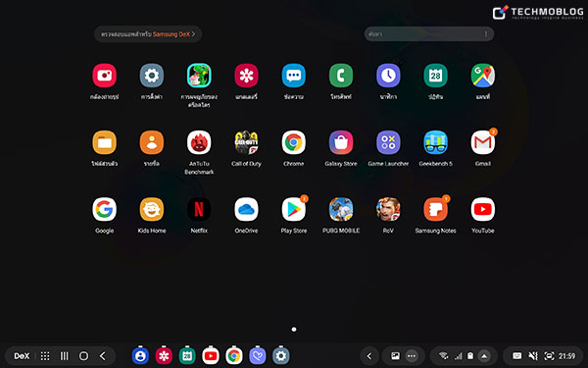Screen dimensions: 588x368
Task: Launch AnTuTu Benchmark
Action: [199, 142]
